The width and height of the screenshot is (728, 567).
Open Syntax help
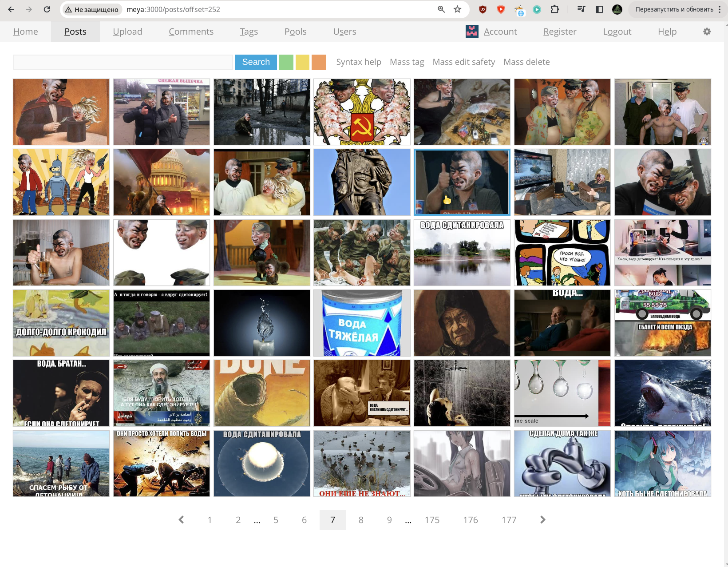359,62
